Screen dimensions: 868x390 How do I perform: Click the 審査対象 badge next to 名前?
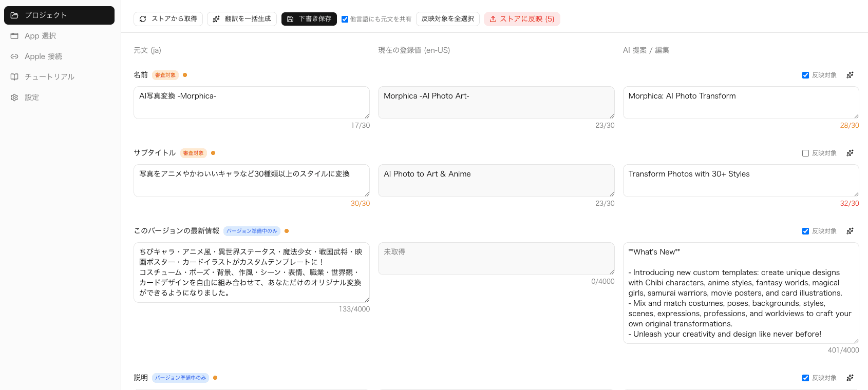165,75
